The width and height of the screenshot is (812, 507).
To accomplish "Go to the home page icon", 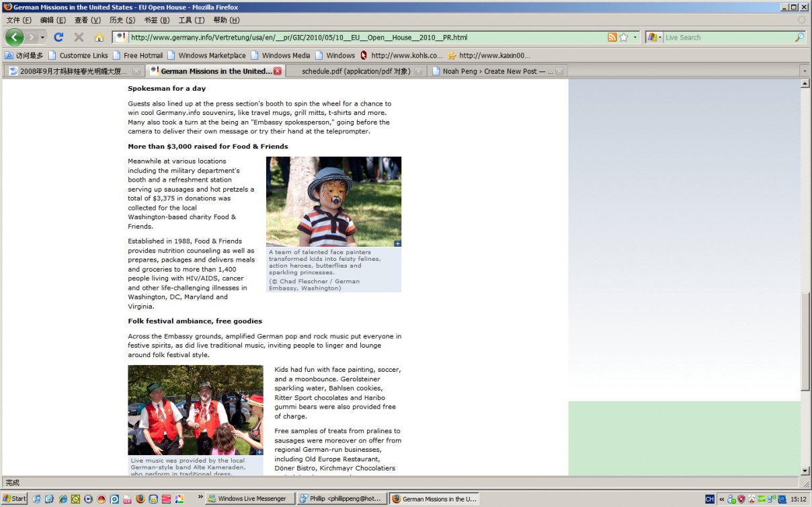I will 99,38.
